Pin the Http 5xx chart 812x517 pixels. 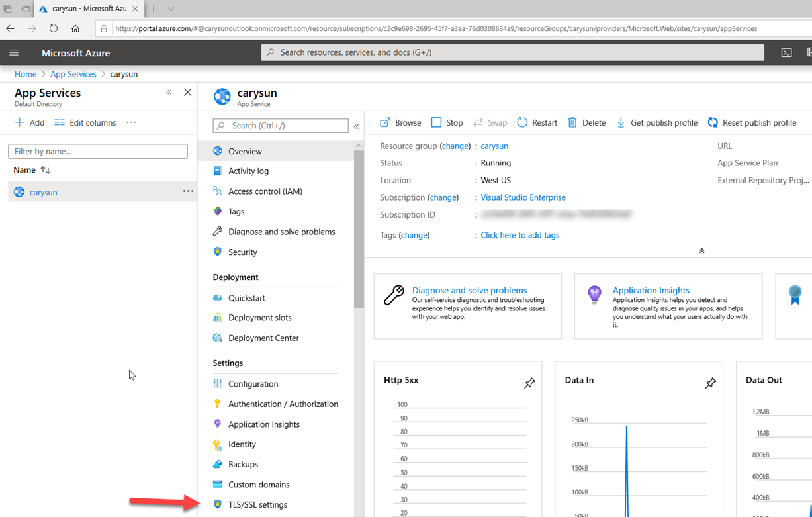pyautogui.click(x=529, y=383)
